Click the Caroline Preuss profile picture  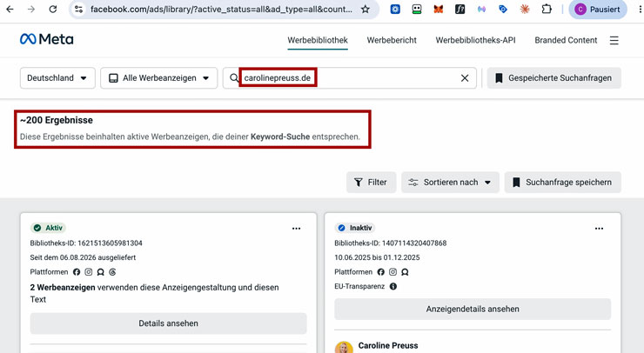tap(344, 347)
